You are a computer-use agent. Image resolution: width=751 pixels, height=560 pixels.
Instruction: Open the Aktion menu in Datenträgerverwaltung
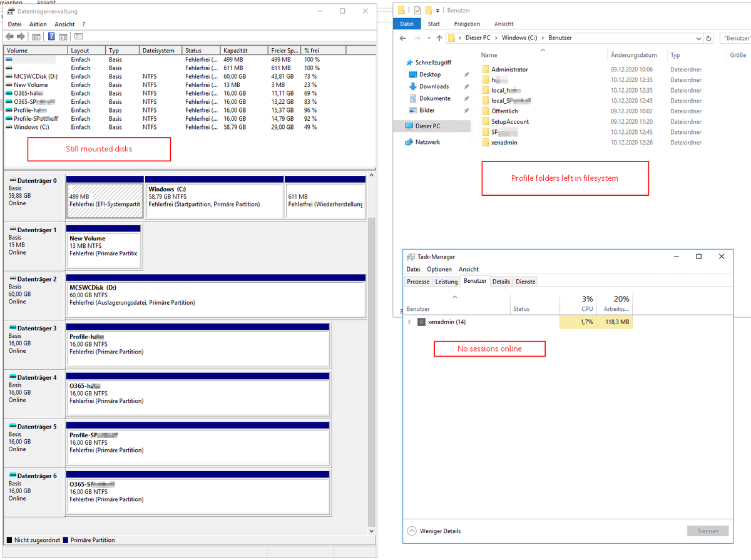pos(38,24)
